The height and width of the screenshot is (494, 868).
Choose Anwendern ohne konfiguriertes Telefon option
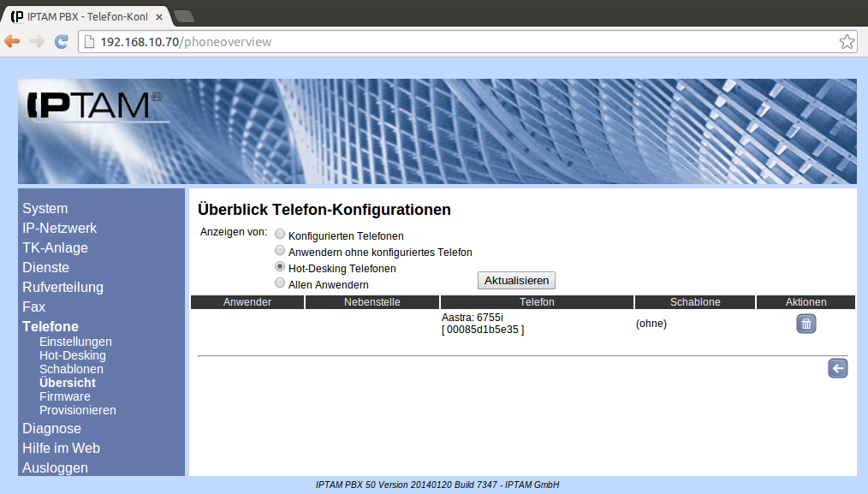(x=280, y=251)
